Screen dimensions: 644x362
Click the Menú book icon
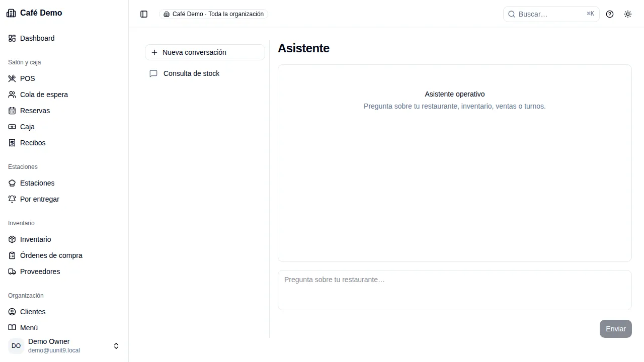click(x=12, y=327)
